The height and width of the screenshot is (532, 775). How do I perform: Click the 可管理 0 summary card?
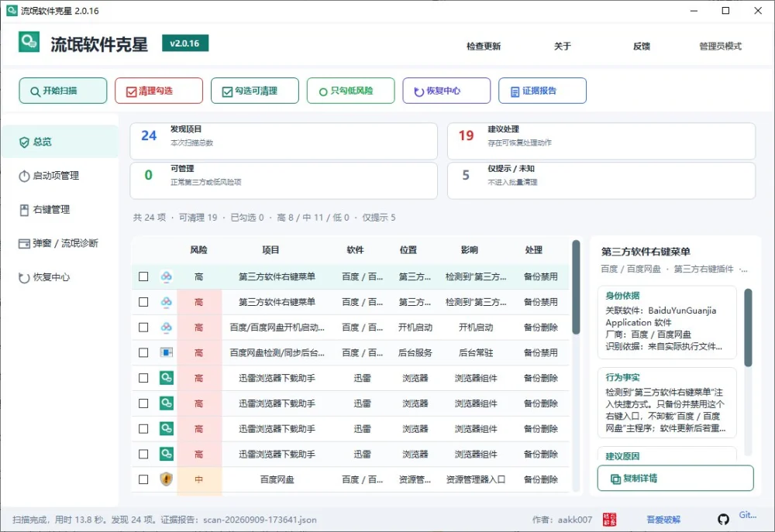(284, 180)
